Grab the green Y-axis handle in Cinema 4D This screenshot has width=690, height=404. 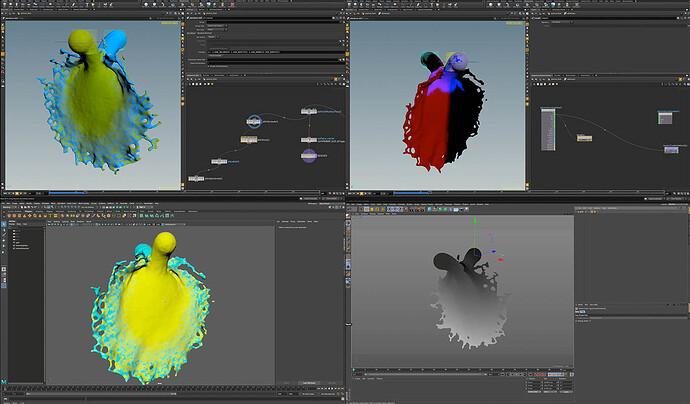coord(475,220)
